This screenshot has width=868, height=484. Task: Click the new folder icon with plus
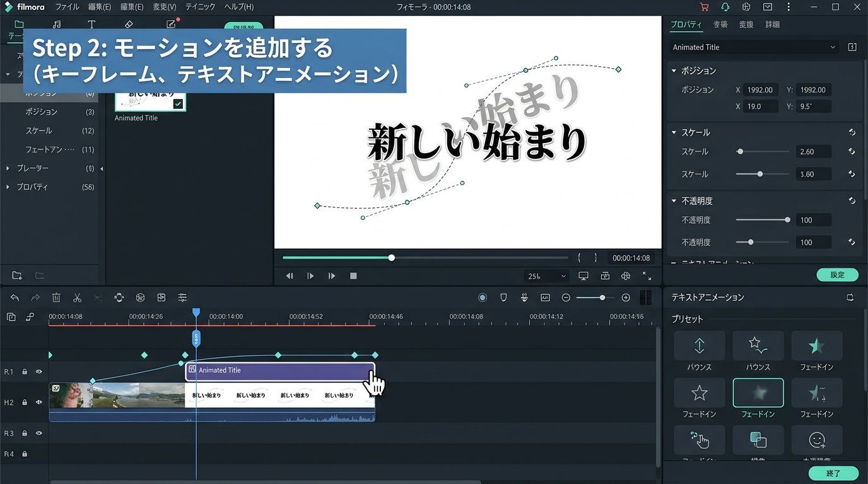coord(17,275)
